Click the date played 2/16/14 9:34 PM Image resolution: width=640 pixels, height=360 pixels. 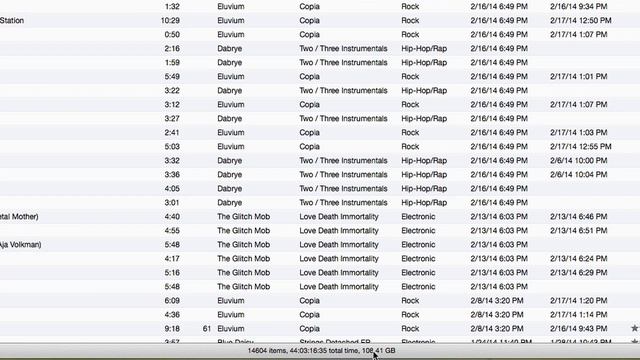(x=578, y=7)
